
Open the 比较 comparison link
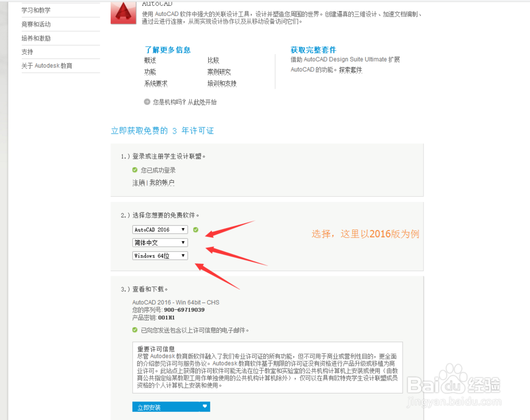coord(213,60)
